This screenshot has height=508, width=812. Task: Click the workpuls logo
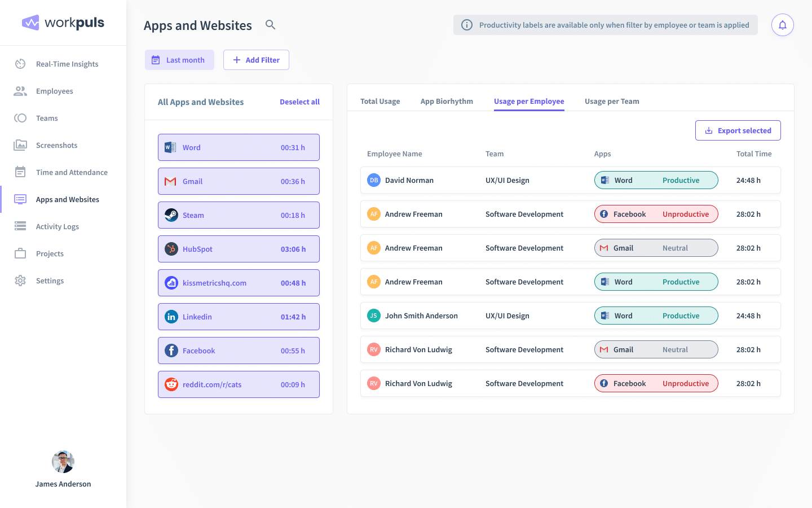(63, 23)
